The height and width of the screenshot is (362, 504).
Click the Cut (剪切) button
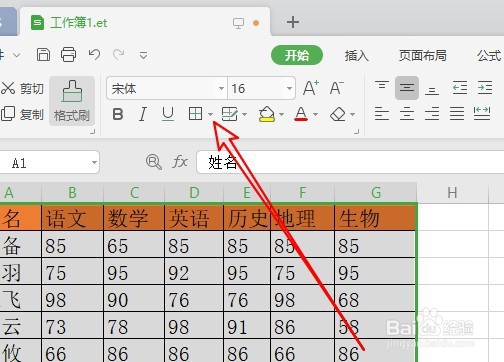click(x=23, y=88)
